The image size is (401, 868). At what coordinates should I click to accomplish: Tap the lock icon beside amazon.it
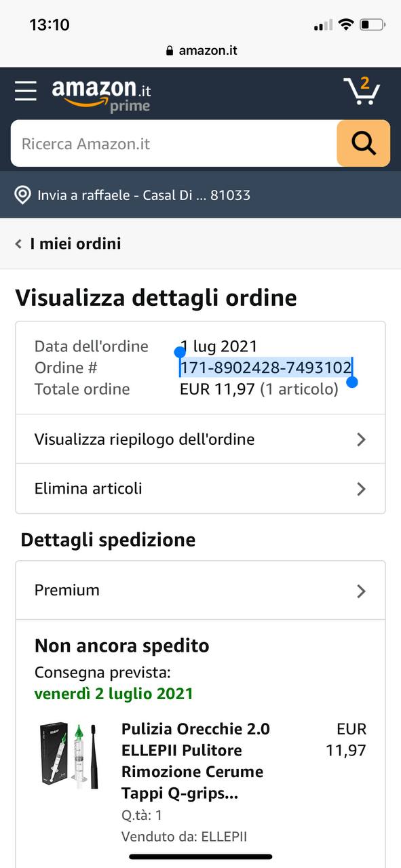click(x=170, y=51)
